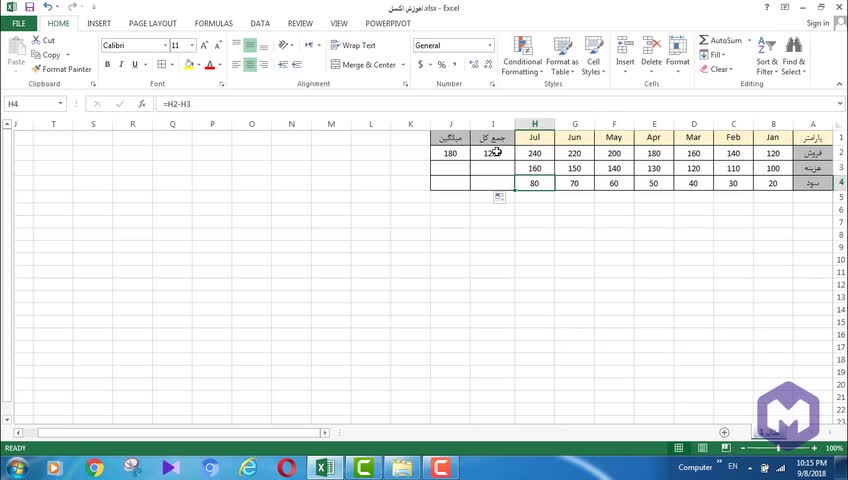Click the Delete cells icon
This screenshot has width=848, height=480.
(651, 46)
